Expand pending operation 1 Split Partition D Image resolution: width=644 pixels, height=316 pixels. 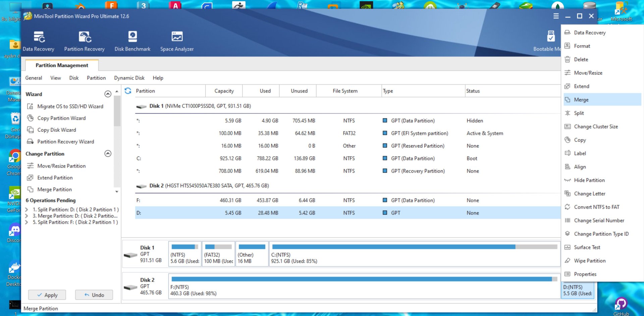pos(27,210)
